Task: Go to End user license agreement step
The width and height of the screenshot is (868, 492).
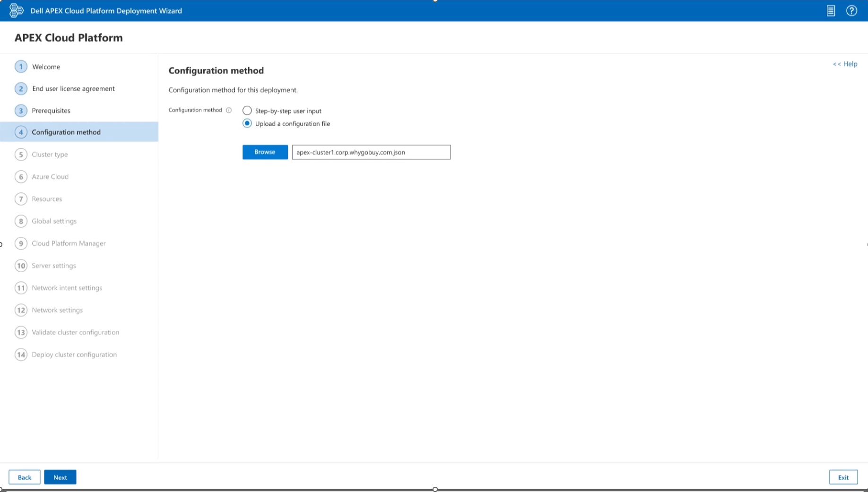Action: [x=73, y=88]
